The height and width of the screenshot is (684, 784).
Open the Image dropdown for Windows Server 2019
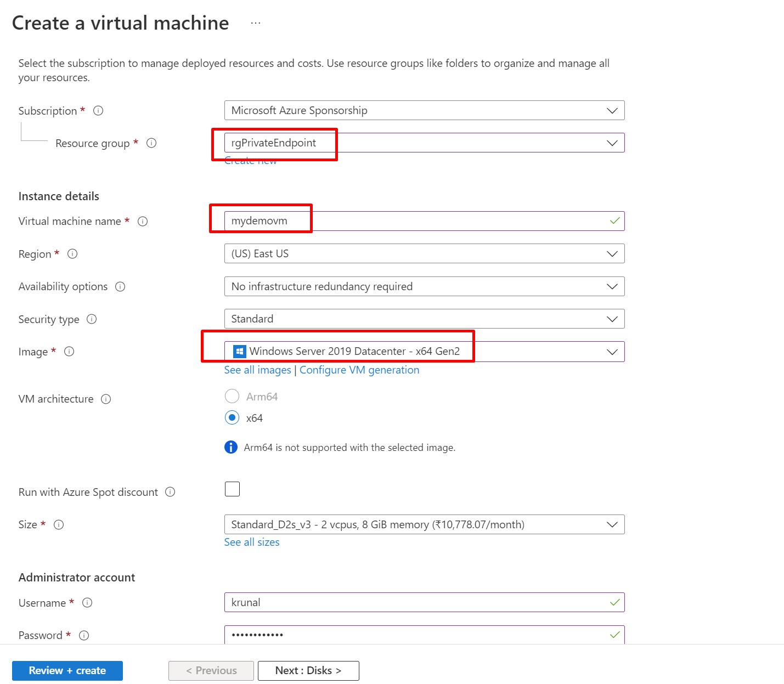point(424,352)
